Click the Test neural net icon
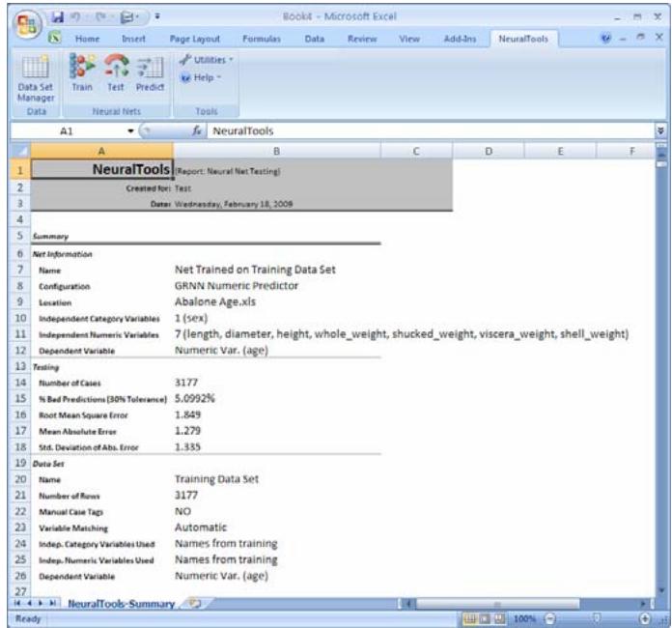 [116, 72]
